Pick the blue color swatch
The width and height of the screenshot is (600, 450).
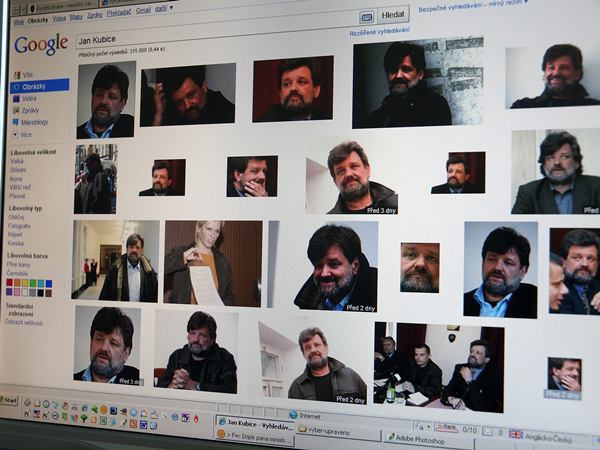pos(49,284)
